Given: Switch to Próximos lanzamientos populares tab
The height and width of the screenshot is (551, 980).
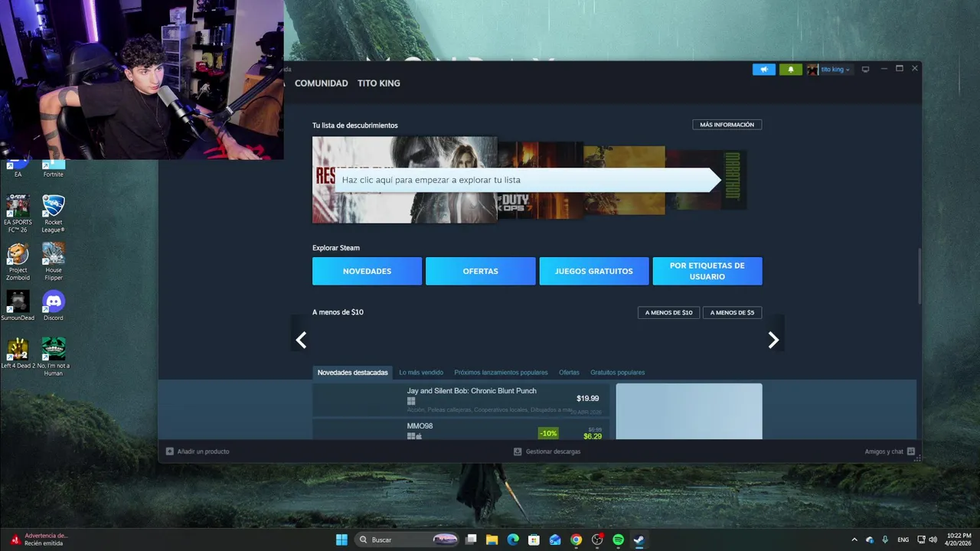Looking at the screenshot, I should (501, 373).
